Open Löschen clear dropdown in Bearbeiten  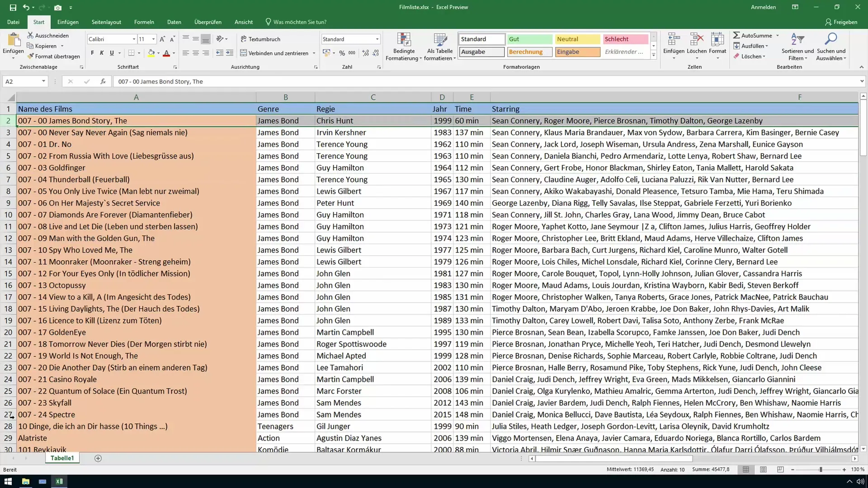750,56
